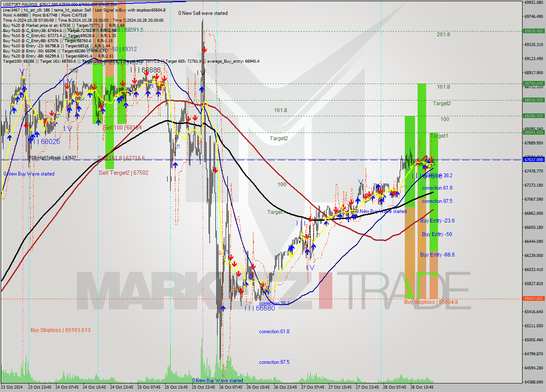Click the 'Time A:2024.10.28 07:00:00' info text
This screenshot has height=392, width=546.
click(x=29, y=20)
